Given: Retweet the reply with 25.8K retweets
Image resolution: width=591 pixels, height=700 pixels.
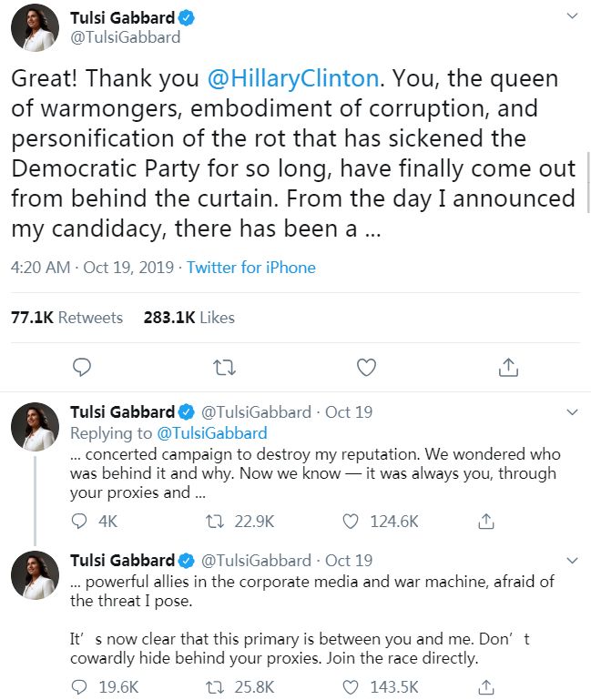Looking at the screenshot, I should 217,686.
